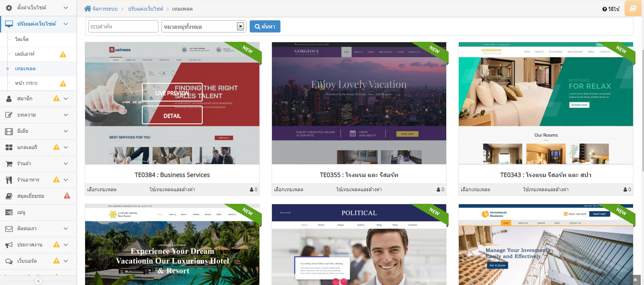Viewport: 644px width, 285px height.
Task: Click the scroll-to-top arrow button
Action: 635,280
